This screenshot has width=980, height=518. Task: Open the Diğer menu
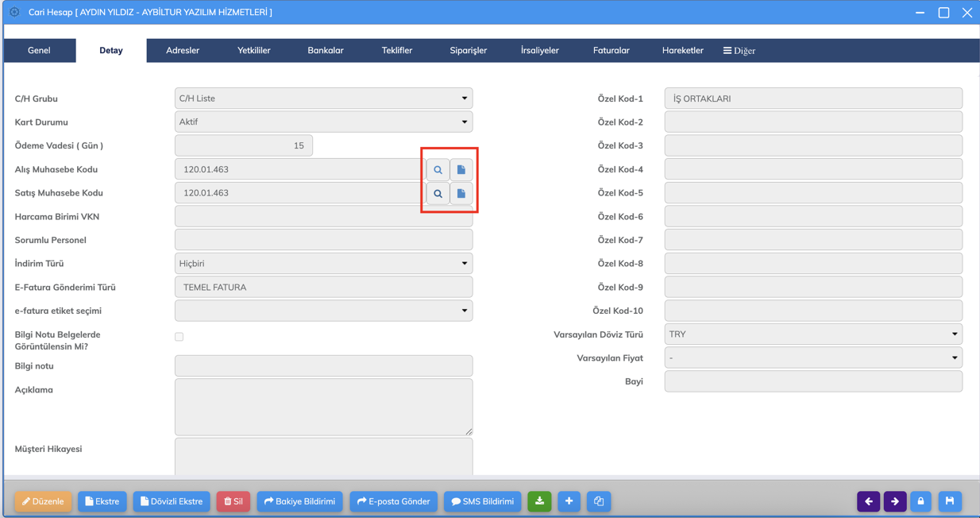739,51
